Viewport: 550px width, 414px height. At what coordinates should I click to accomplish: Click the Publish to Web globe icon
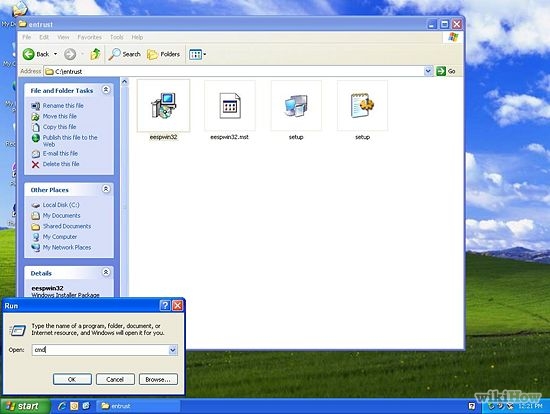(35, 138)
